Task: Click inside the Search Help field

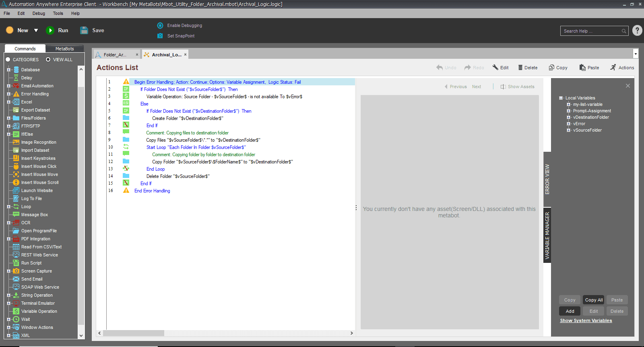Action: 590,31
